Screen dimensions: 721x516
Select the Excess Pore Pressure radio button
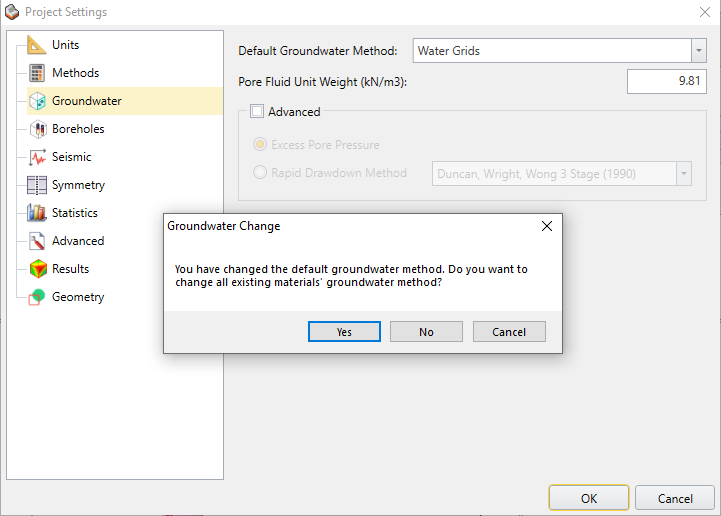(261, 145)
